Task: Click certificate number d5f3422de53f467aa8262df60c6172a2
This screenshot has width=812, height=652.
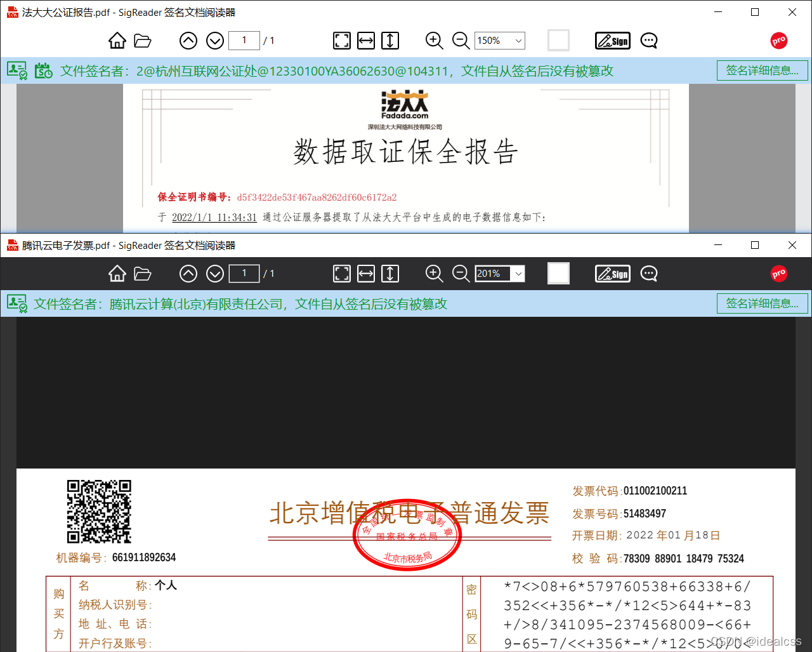Action: [x=317, y=197]
